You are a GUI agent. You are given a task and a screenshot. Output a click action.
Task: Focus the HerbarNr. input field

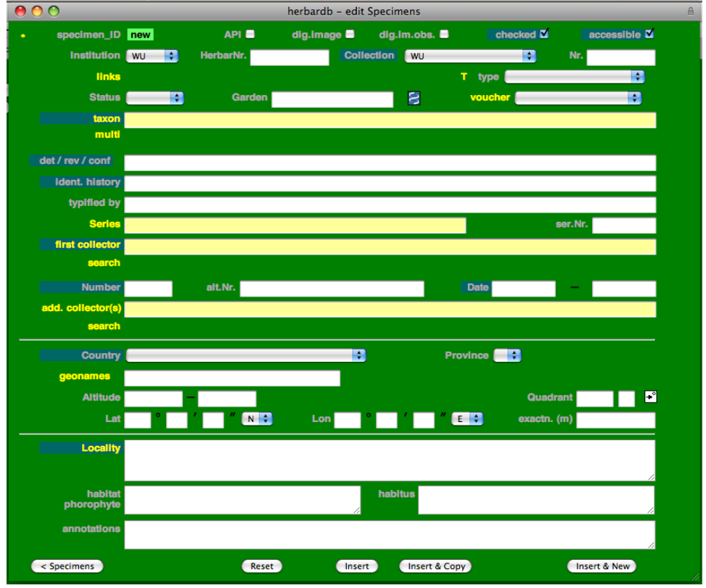tap(290, 57)
